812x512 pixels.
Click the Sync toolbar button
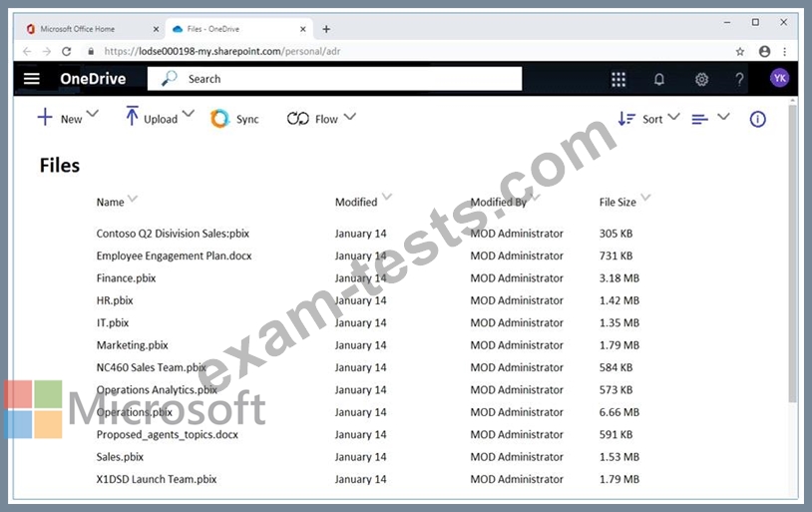point(234,119)
